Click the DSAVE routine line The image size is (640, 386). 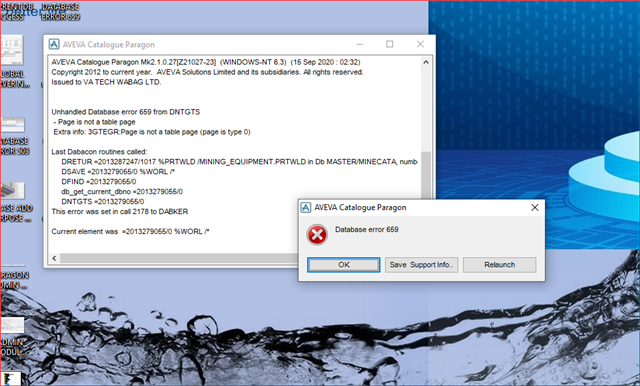[x=118, y=172]
